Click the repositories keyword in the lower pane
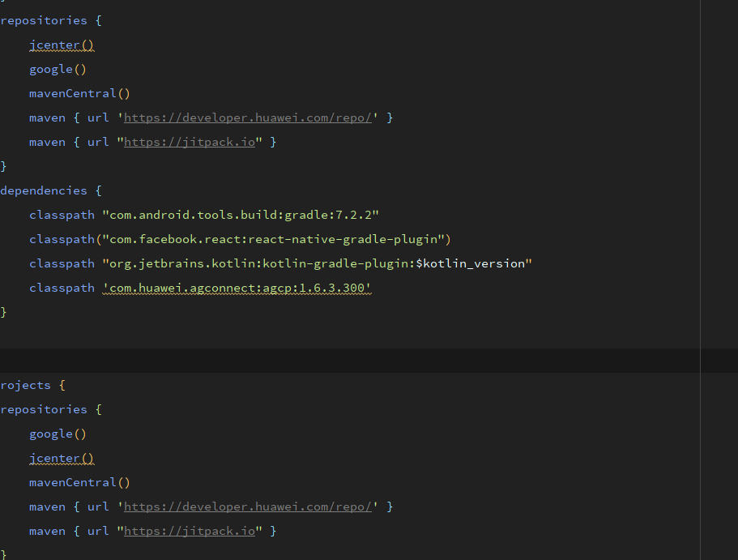The image size is (738, 560). pos(44,408)
